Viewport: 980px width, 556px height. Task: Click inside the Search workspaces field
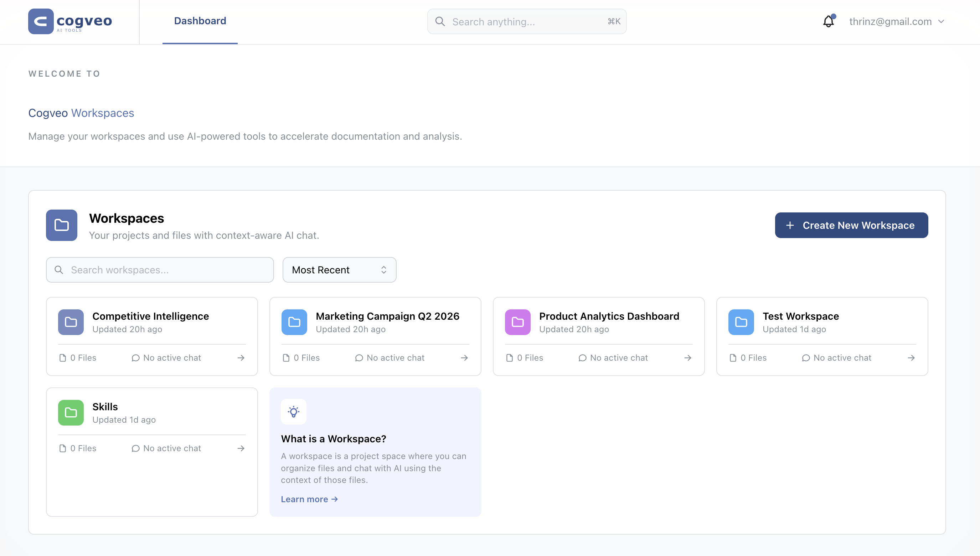pyautogui.click(x=153, y=269)
